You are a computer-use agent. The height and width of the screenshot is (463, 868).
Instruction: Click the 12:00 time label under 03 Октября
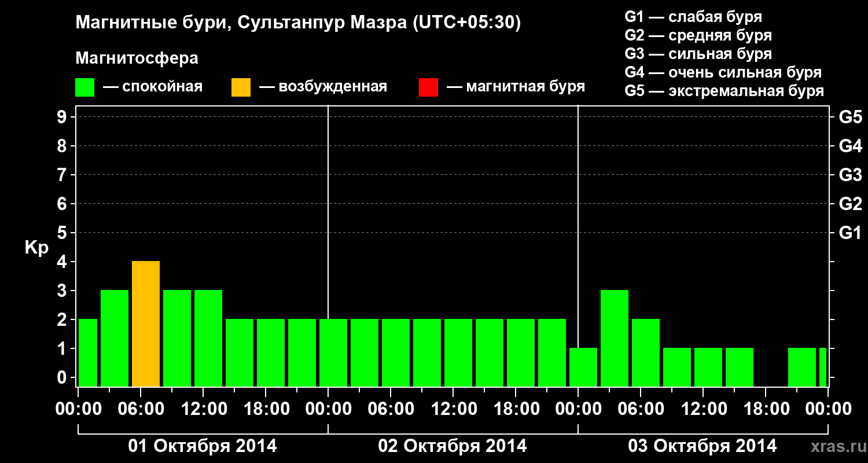point(703,409)
